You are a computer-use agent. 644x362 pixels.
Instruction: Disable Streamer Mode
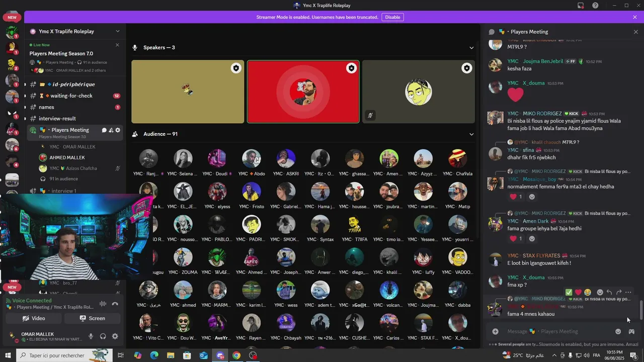pyautogui.click(x=392, y=17)
